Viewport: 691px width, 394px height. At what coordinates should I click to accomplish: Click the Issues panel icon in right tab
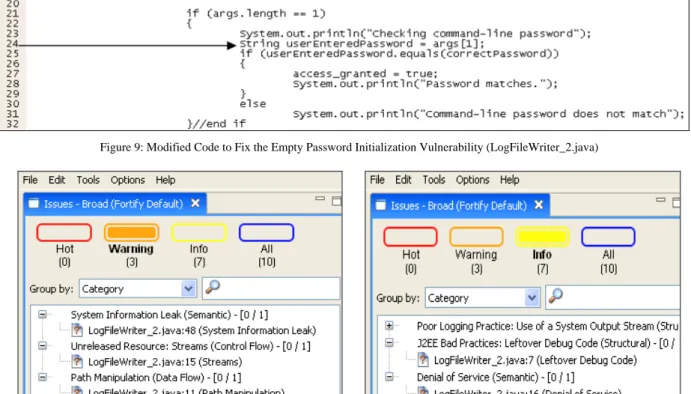pos(381,205)
